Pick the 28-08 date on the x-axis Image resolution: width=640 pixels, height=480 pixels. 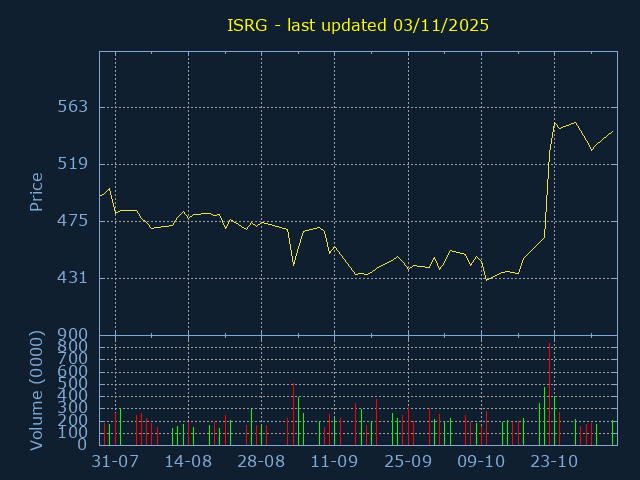(x=261, y=462)
